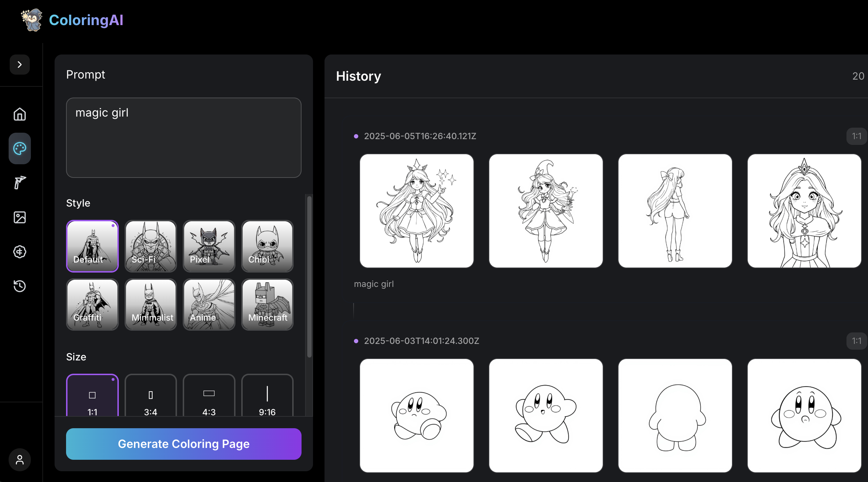Open the magic wand tool icon
868x482 pixels.
pyautogui.click(x=20, y=183)
